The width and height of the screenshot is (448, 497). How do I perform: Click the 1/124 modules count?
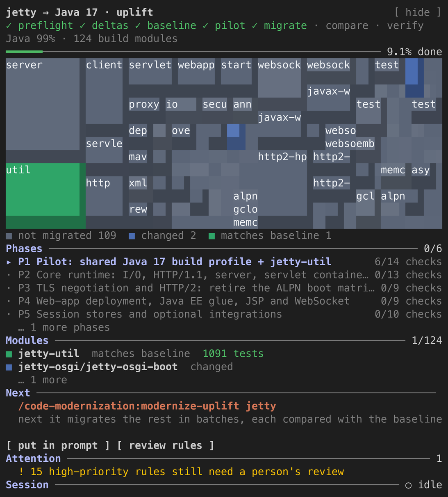pyautogui.click(x=427, y=340)
